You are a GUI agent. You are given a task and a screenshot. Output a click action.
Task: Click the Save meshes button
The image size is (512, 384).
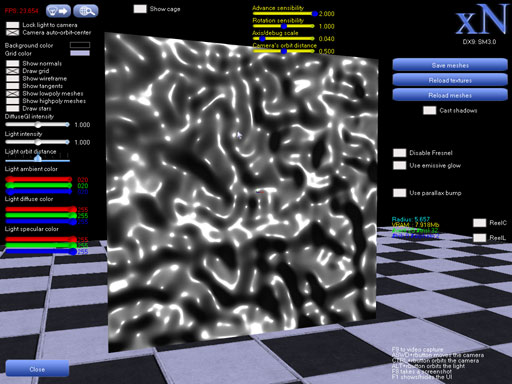pos(450,65)
